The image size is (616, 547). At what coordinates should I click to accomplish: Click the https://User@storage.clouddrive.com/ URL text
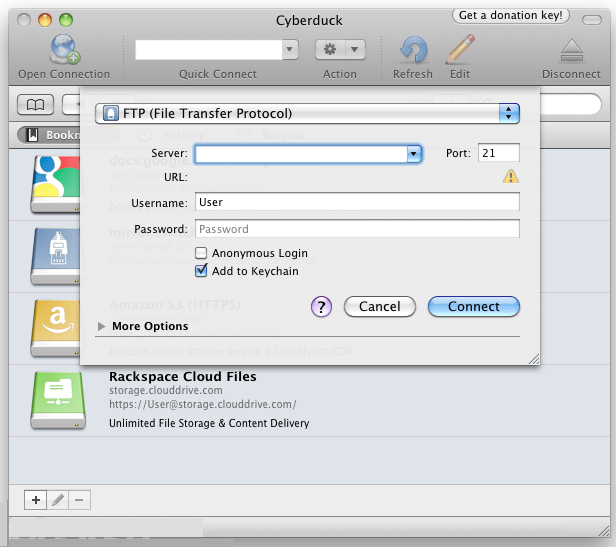coord(203,404)
